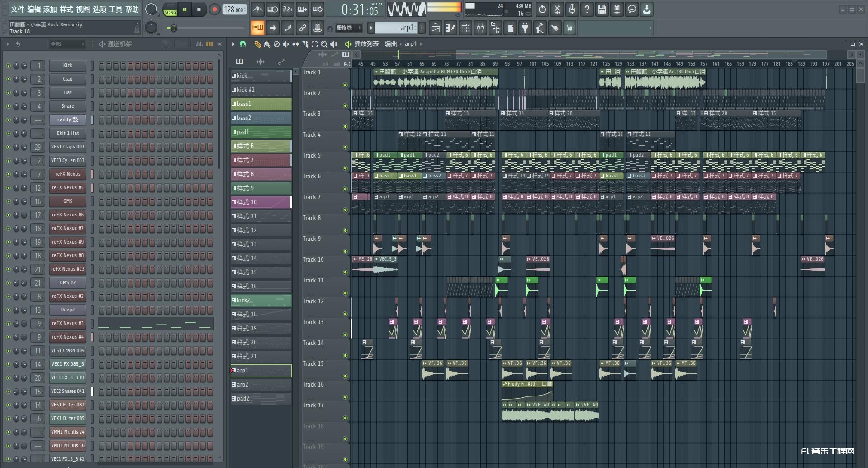The height and width of the screenshot is (468, 868).
Task: Select the candy 鼓 channel button
Action: click(x=68, y=120)
